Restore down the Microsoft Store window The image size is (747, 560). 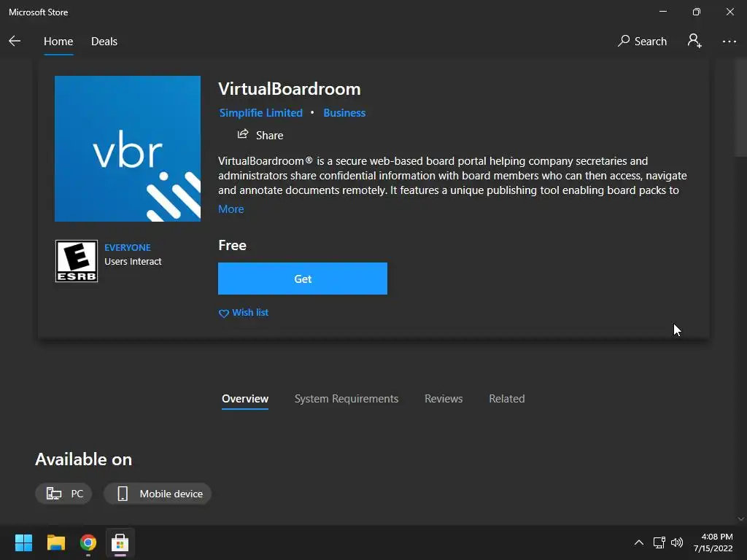pos(697,12)
